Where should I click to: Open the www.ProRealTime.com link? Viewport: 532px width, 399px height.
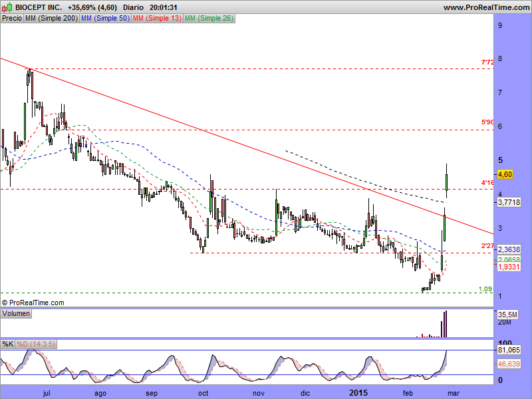[x=486, y=7]
